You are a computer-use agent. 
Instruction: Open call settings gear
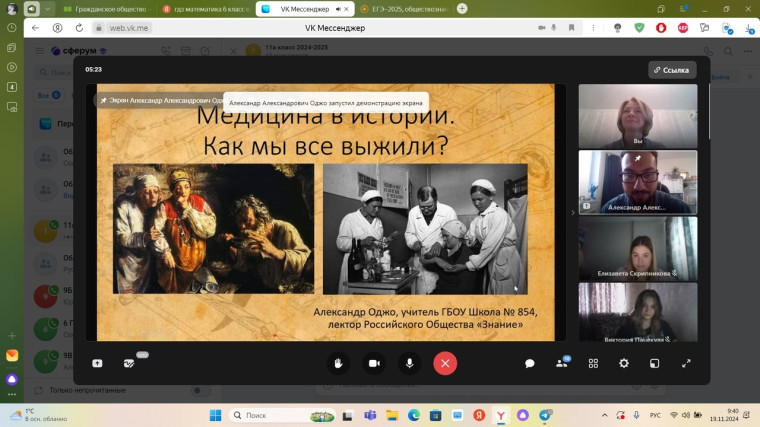[x=624, y=363]
